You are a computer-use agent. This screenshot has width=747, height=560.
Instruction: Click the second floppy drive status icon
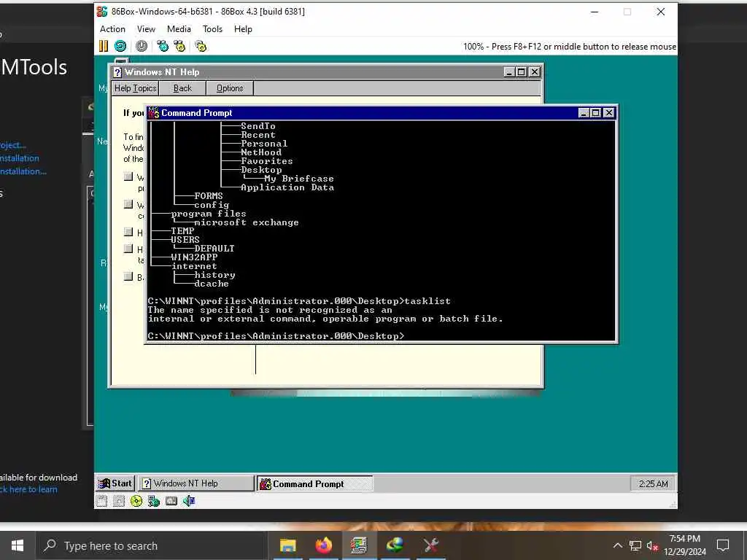pos(119,501)
